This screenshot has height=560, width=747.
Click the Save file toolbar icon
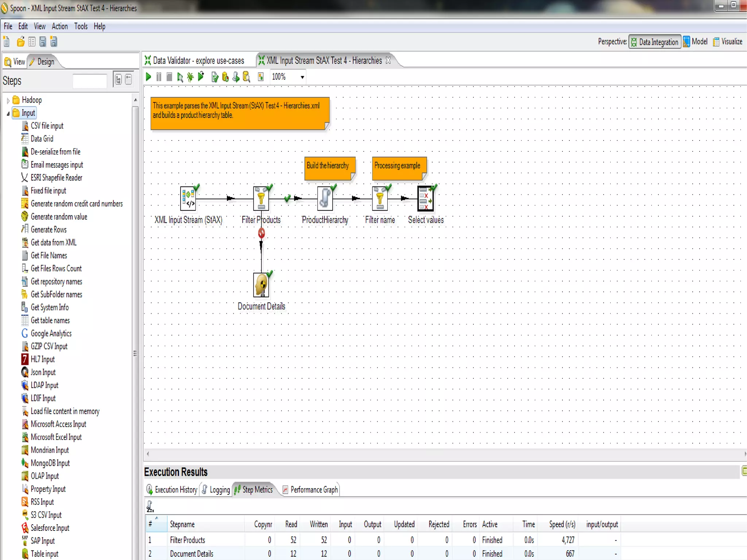click(x=43, y=42)
